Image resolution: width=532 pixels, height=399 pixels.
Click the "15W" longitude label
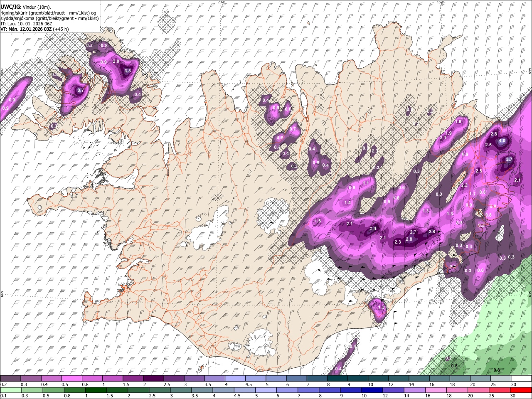pyautogui.click(x=440, y=2)
